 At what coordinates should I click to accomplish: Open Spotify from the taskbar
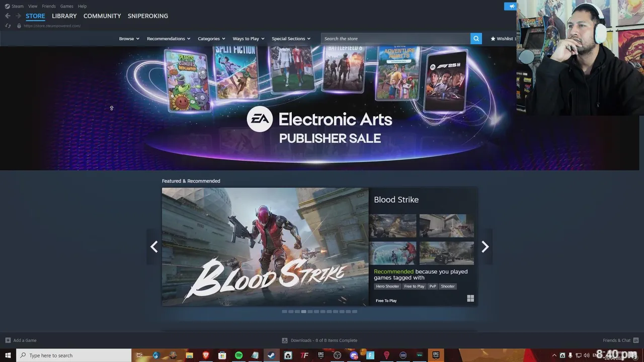click(238, 355)
